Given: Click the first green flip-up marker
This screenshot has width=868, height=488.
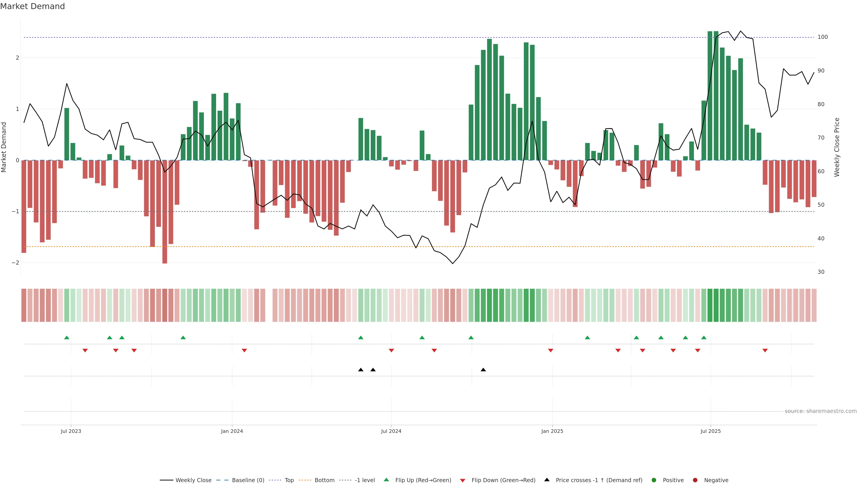Looking at the screenshot, I should (67, 338).
